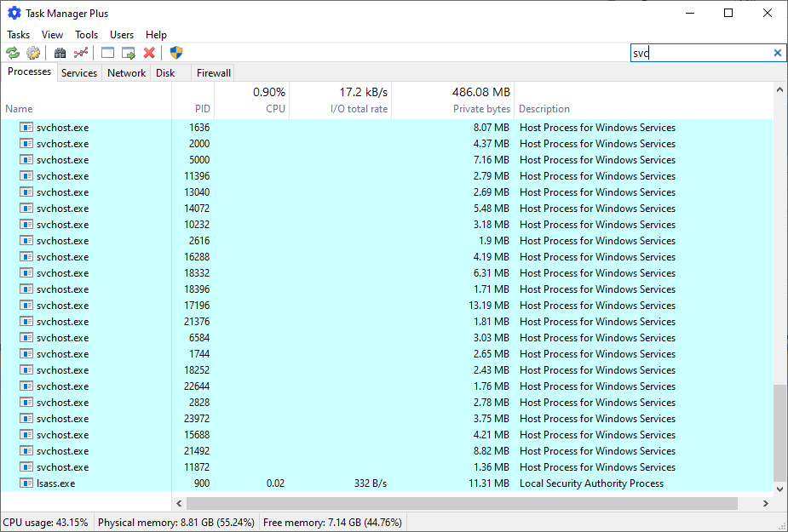Viewport: 788px width, 532px height.
Task: Select the lsass.exe process name
Action: [55, 483]
